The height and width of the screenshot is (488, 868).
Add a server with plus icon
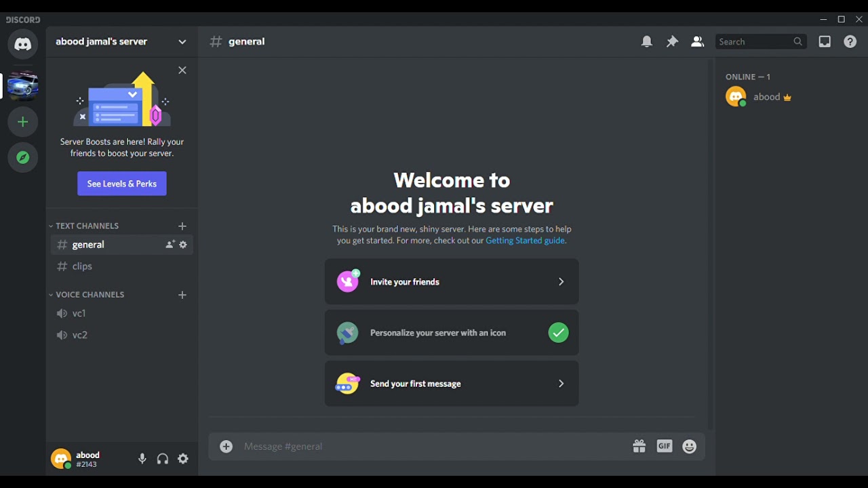pos(23,123)
